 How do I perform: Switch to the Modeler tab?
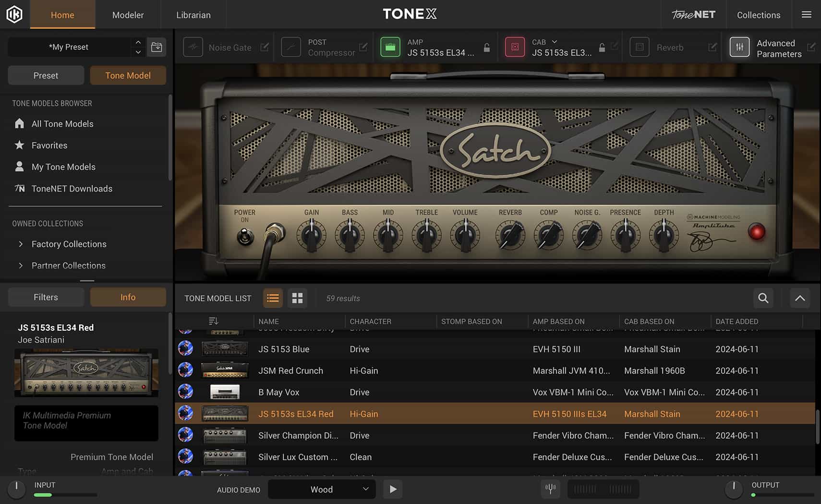click(x=127, y=14)
